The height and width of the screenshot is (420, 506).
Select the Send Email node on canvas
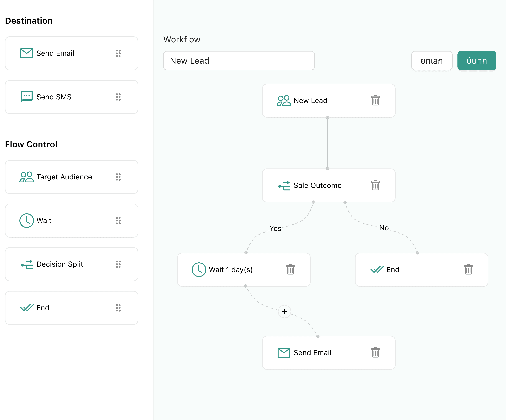point(312,353)
